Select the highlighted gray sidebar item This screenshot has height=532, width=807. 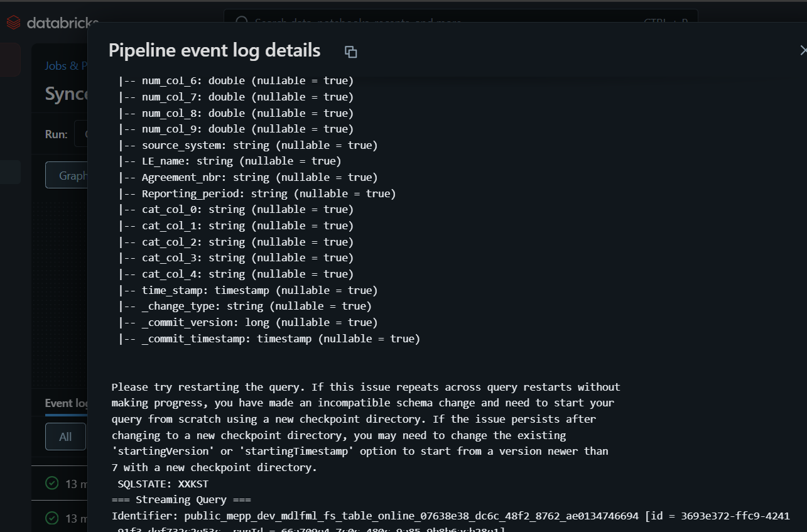(x=10, y=172)
